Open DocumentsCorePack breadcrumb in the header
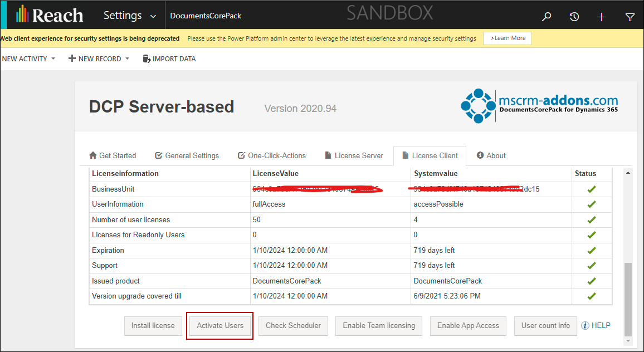This screenshot has height=352, width=644. coord(206,16)
